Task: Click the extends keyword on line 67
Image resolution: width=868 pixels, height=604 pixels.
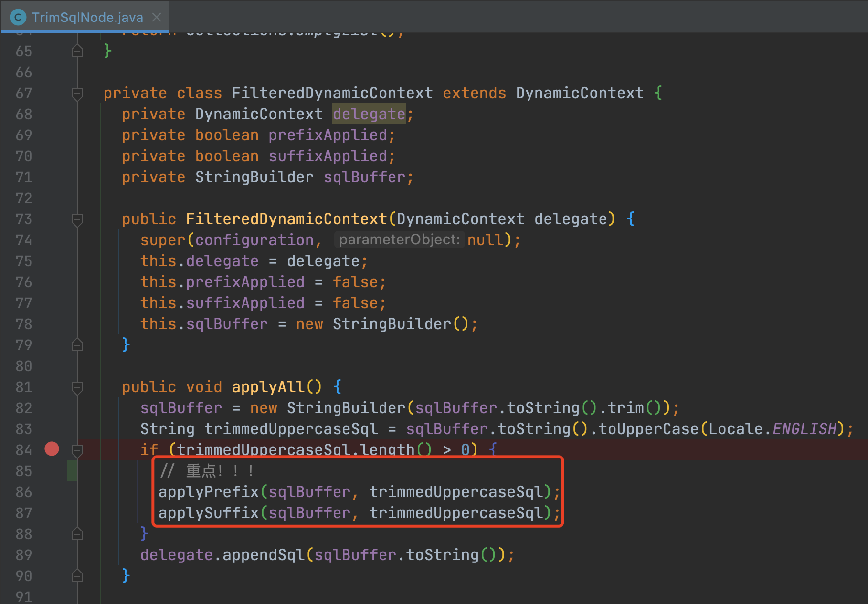Action: coord(474,93)
